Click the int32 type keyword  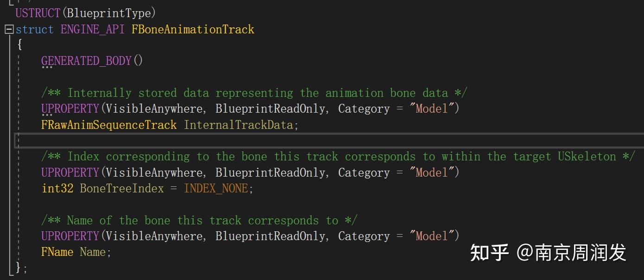pyautogui.click(x=57, y=188)
